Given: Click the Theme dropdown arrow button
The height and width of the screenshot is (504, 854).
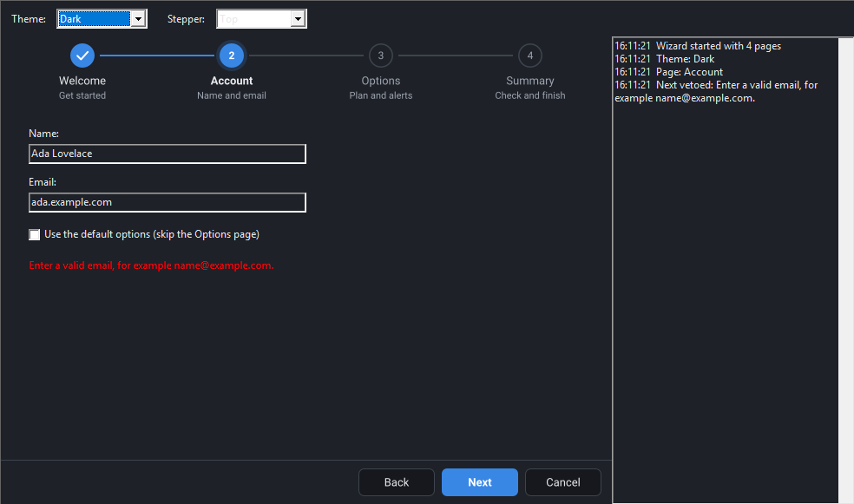Looking at the screenshot, I should coord(138,19).
